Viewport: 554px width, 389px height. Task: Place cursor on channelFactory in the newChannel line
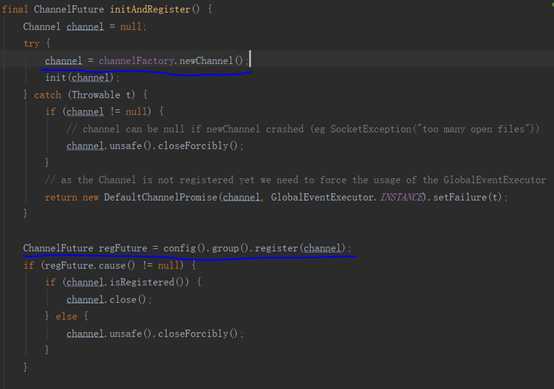click(x=136, y=61)
